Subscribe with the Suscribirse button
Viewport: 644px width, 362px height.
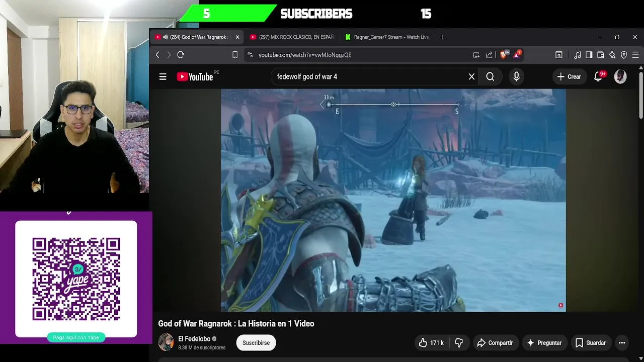(x=256, y=343)
